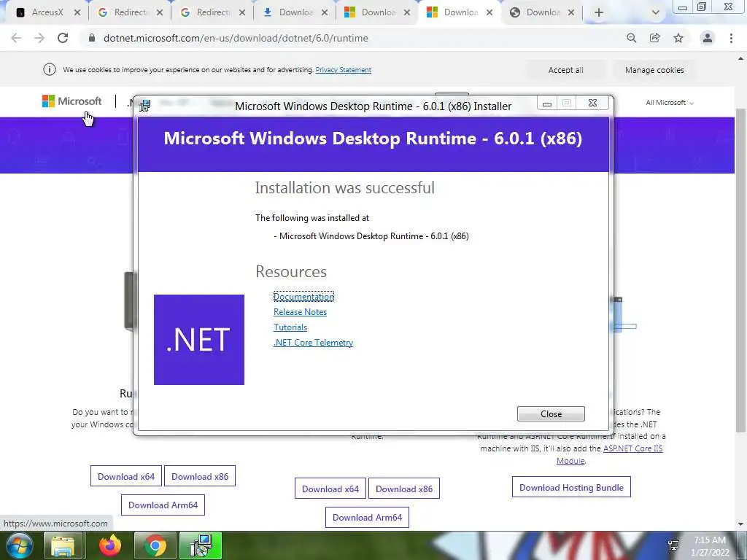Open File Explorer from the taskbar
The image size is (747, 560).
(x=63, y=545)
